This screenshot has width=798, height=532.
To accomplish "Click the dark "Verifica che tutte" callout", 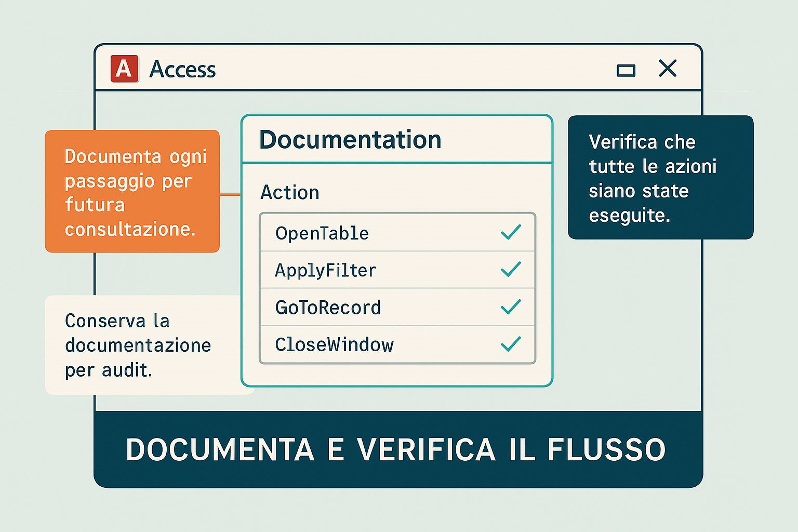I will coord(660,178).
